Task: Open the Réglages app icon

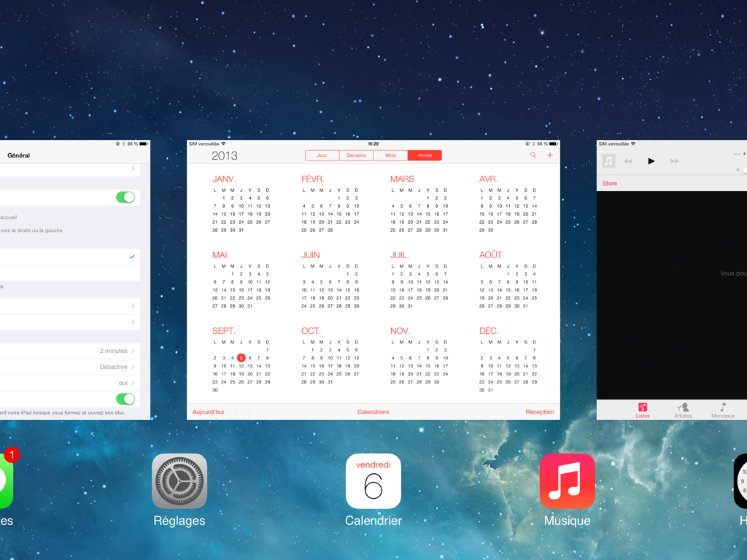Action: (x=179, y=481)
